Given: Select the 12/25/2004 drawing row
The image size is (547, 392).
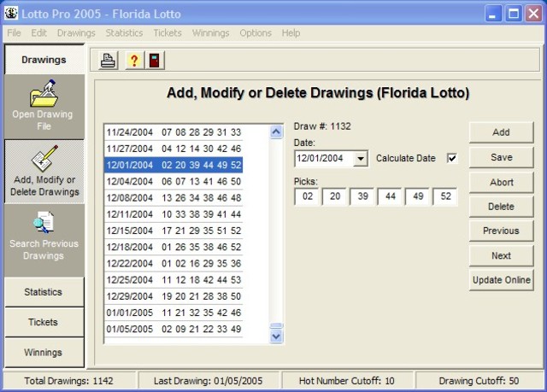Looking at the screenshot, I should point(174,280).
